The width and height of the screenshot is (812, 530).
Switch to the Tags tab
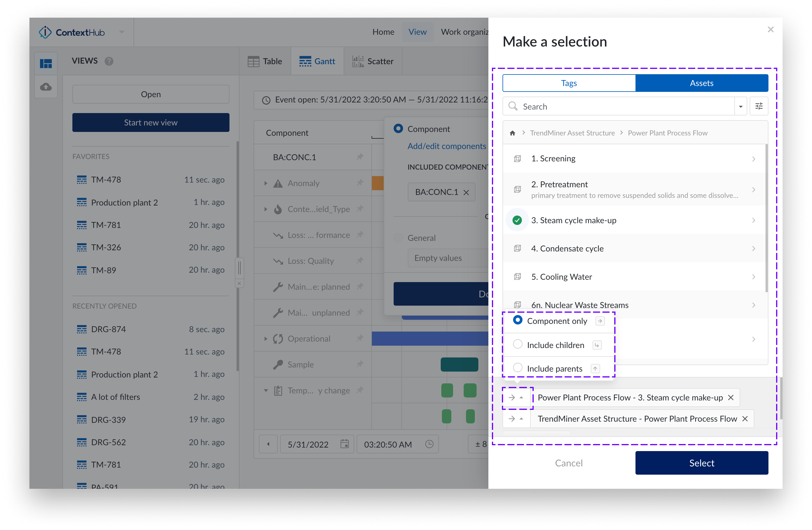[x=568, y=83]
